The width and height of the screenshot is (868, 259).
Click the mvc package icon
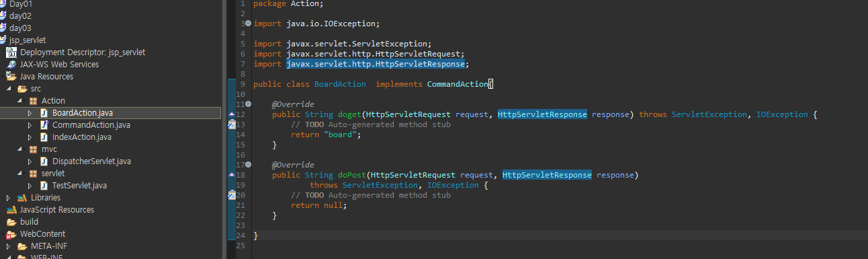click(x=33, y=149)
